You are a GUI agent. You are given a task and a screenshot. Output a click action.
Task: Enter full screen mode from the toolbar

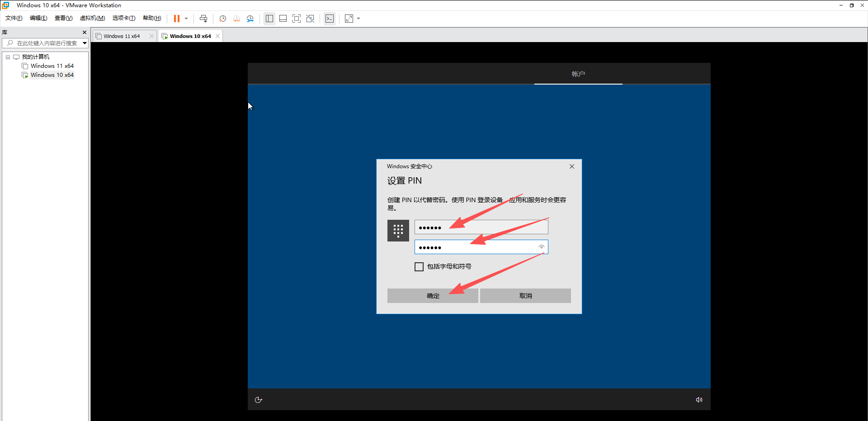pyautogui.click(x=297, y=19)
